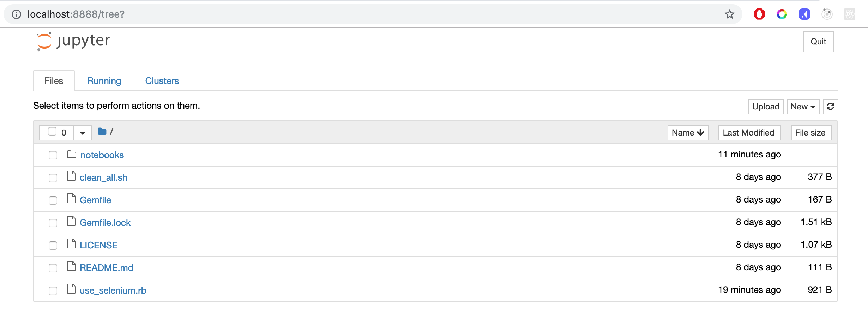Open the Clusters tab
Viewport: 868px width, 319px height.
162,80
